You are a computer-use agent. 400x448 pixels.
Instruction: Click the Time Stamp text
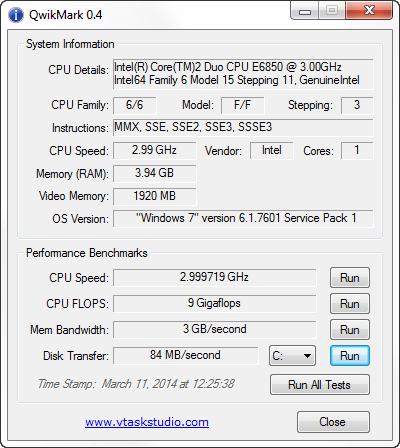(x=136, y=384)
